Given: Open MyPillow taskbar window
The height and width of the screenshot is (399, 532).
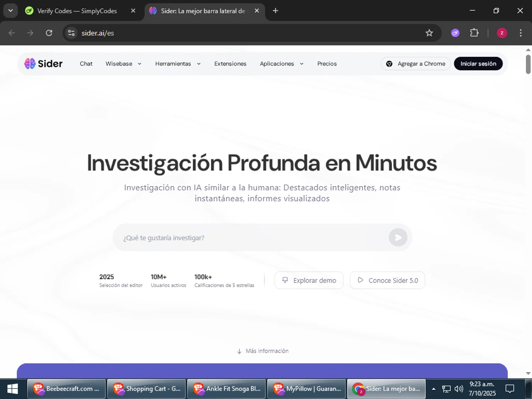Looking at the screenshot, I should point(306,389).
